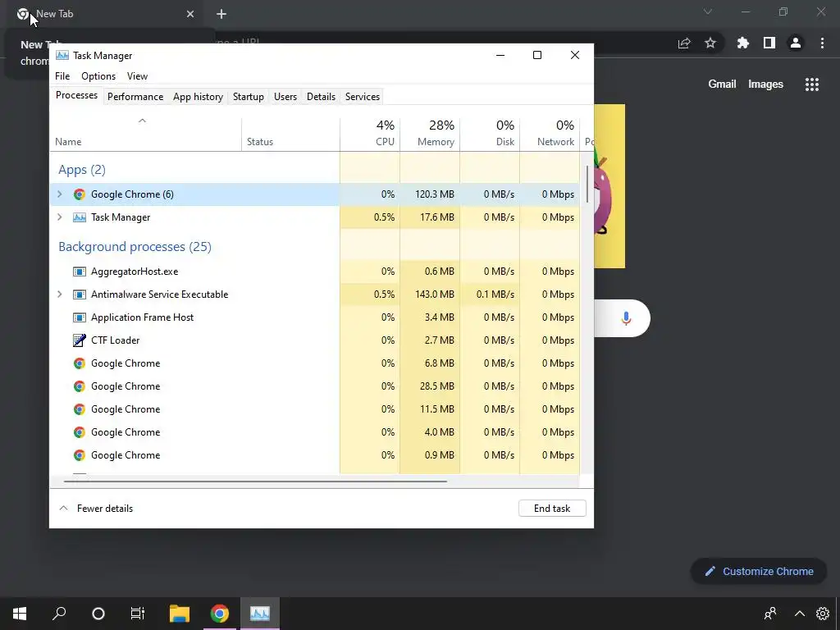840x630 pixels.
Task: Bookmark this tab with the star icon
Action: coord(710,43)
